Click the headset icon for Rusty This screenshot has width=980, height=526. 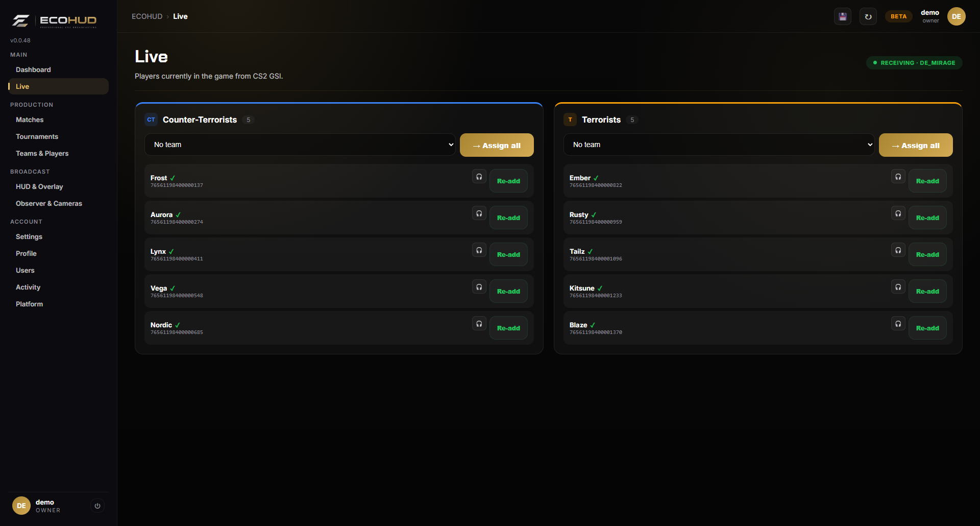click(898, 213)
